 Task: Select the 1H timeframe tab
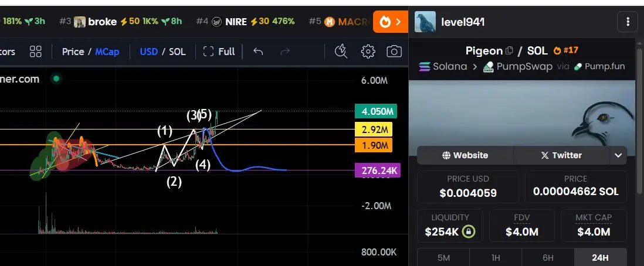(x=496, y=257)
